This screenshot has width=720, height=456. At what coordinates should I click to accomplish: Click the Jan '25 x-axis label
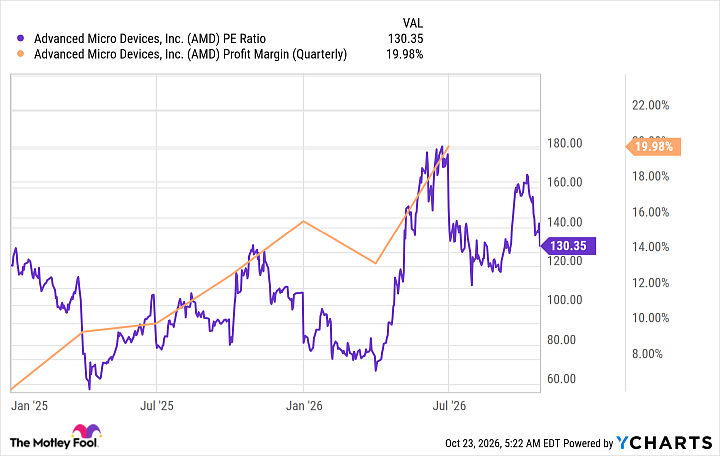tap(29, 406)
